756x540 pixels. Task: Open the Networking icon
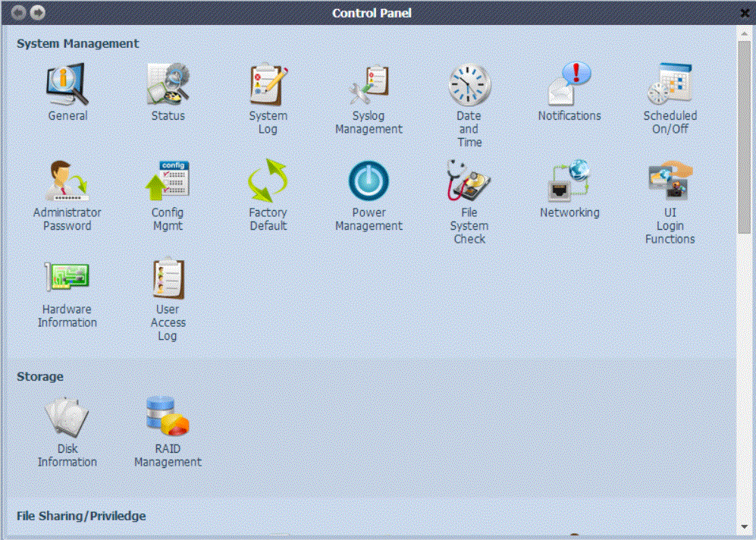569,181
